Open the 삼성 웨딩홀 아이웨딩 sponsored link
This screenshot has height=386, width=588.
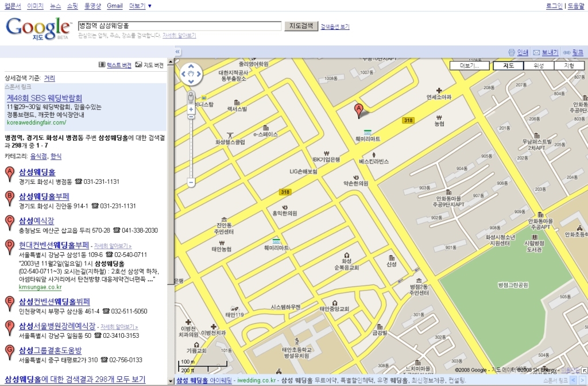click(x=204, y=380)
